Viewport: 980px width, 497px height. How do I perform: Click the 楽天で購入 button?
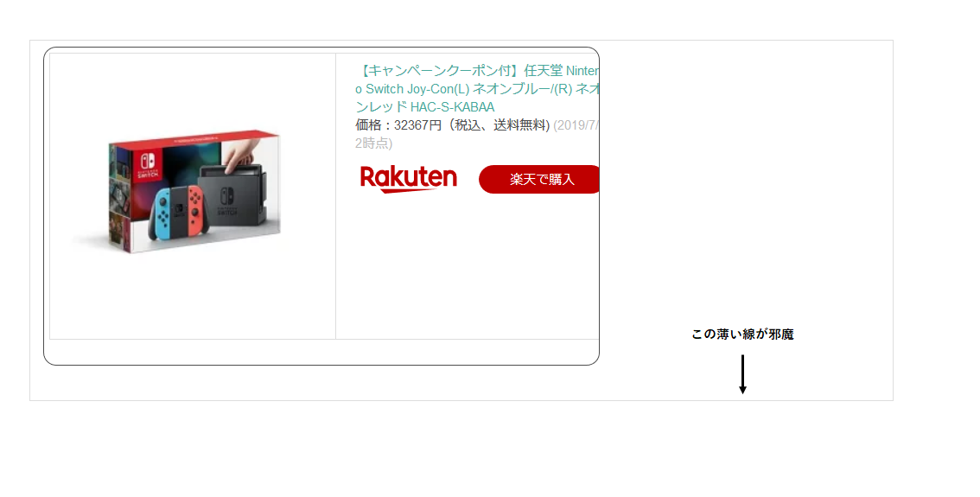[539, 180]
